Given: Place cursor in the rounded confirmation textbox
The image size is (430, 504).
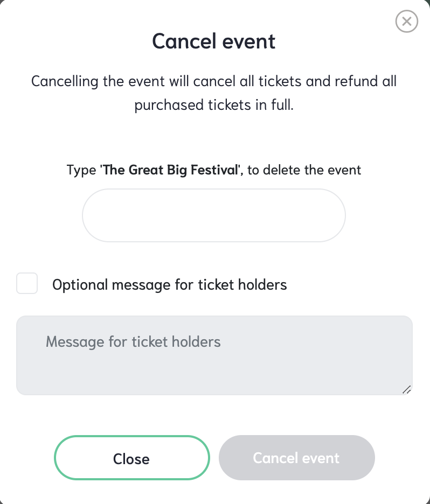Looking at the screenshot, I should pos(214,215).
